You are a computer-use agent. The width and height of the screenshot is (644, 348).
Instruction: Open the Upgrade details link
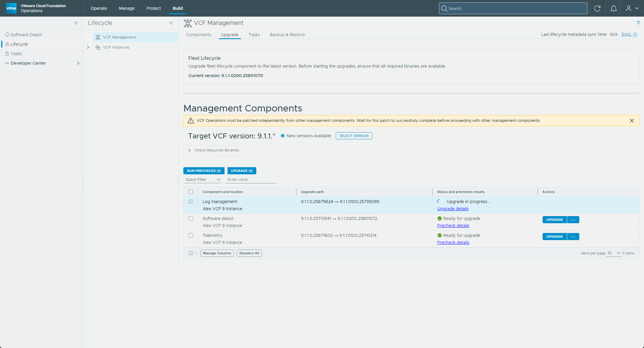tap(453, 209)
